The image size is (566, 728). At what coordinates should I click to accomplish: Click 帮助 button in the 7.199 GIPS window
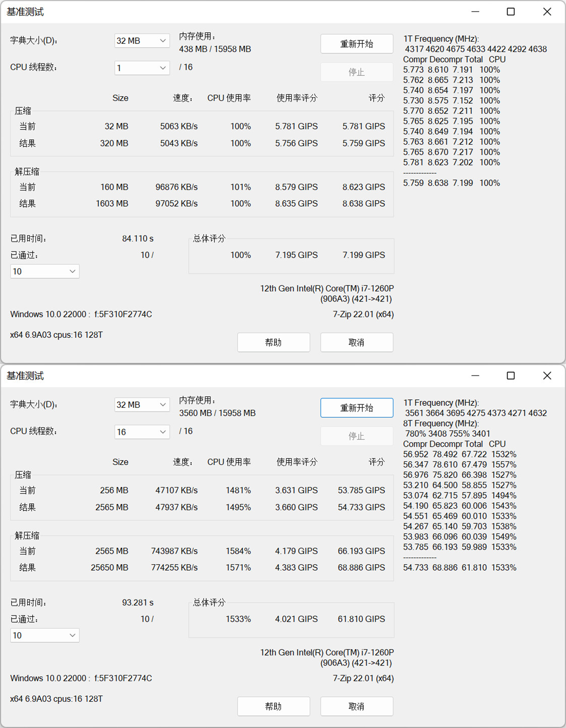pos(273,342)
